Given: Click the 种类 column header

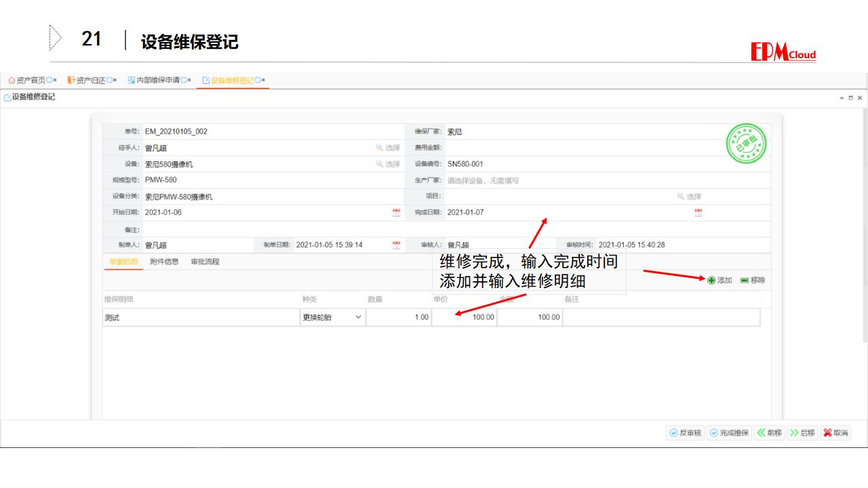Looking at the screenshot, I should (x=309, y=299).
